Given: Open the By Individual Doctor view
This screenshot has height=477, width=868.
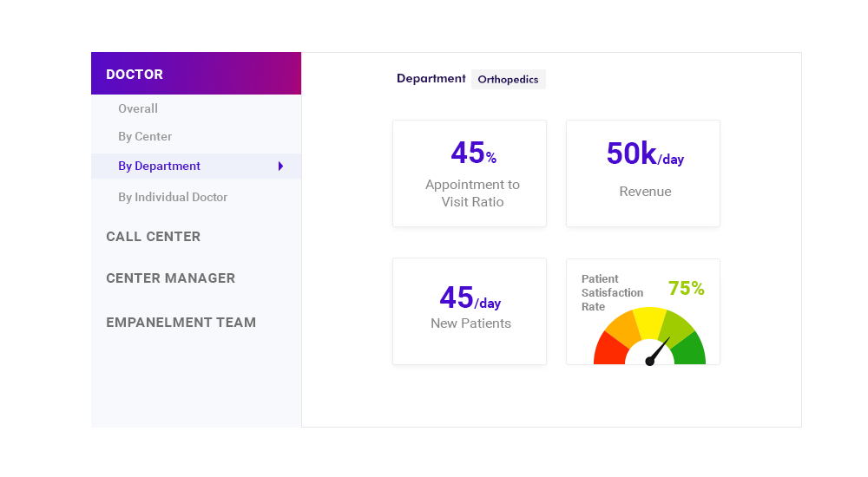Looking at the screenshot, I should pos(173,197).
